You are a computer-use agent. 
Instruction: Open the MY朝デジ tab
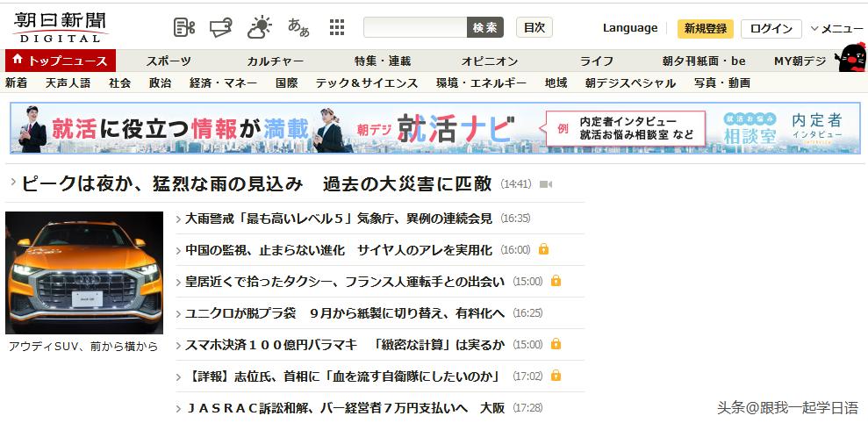[800, 61]
